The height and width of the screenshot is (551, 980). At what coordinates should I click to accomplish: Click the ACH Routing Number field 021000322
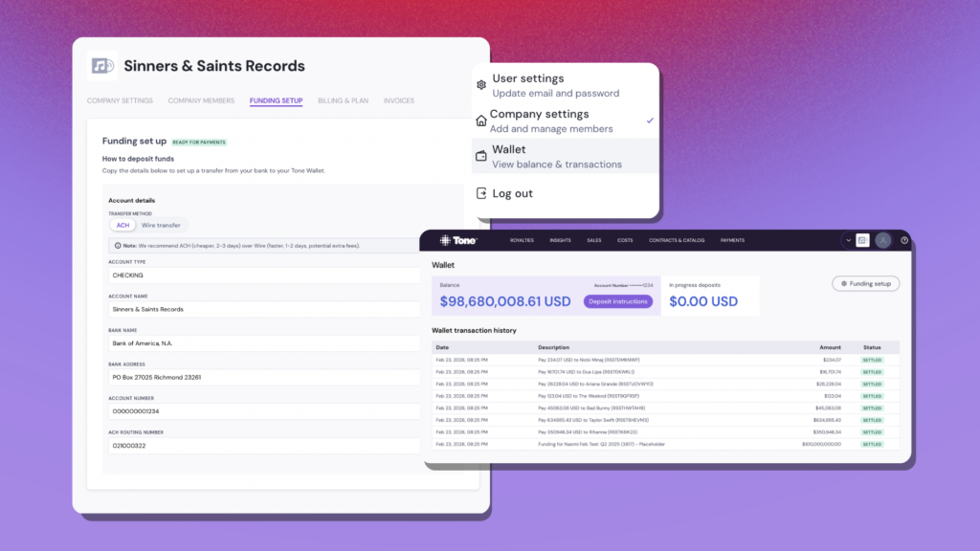(264, 446)
